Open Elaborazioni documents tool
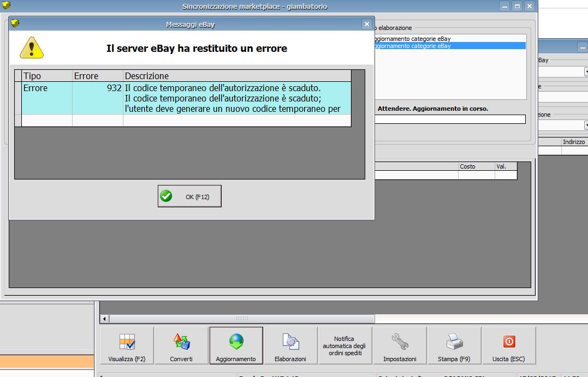Image resolution: width=588 pixels, height=377 pixels. click(x=290, y=345)
